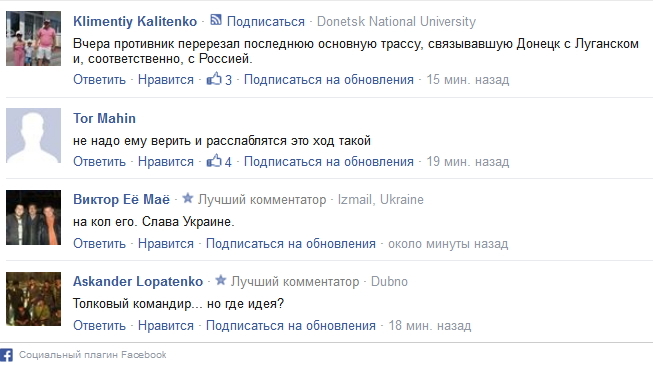Click the Facebook logo icon at bottom

click(6, 355)
